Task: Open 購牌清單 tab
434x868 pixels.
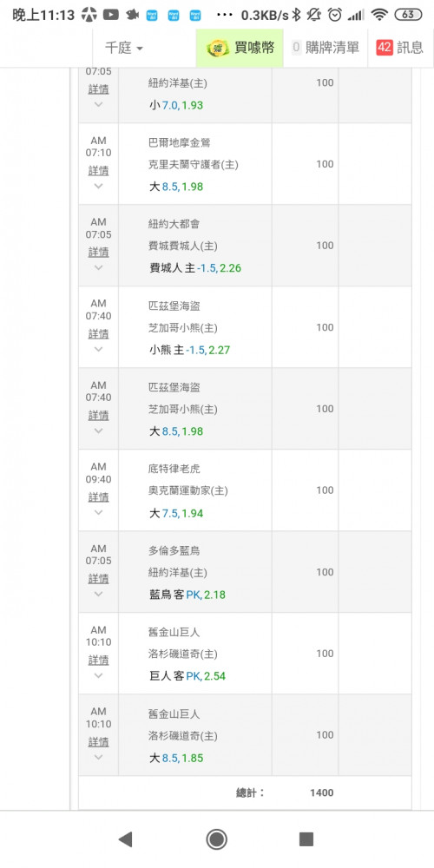Action: 325,48
